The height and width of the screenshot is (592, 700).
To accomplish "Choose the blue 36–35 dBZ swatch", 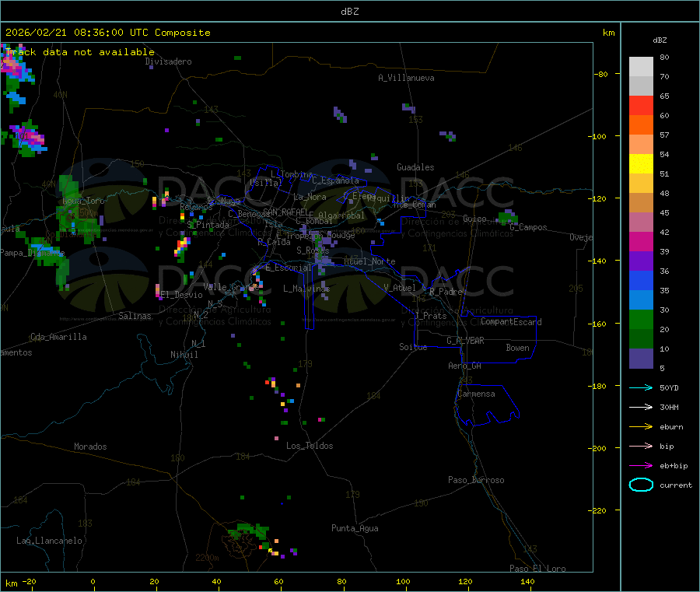I will (x=641, y=281).
